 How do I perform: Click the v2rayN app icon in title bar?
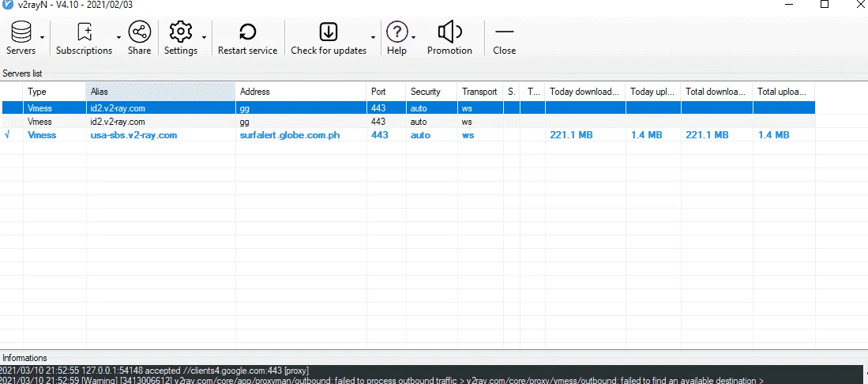[8, 5]
